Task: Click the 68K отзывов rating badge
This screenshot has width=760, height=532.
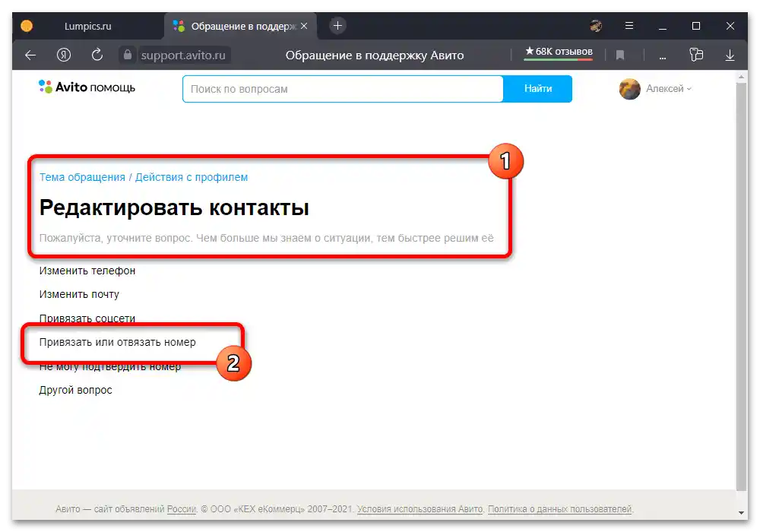Action: [x=559, y=52]
